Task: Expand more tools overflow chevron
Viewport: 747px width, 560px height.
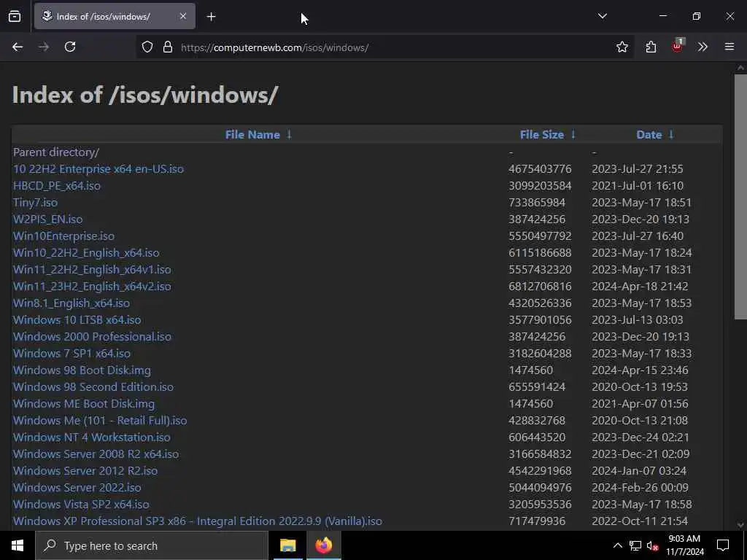Action: pyautogui.click(x=703, y=47)
